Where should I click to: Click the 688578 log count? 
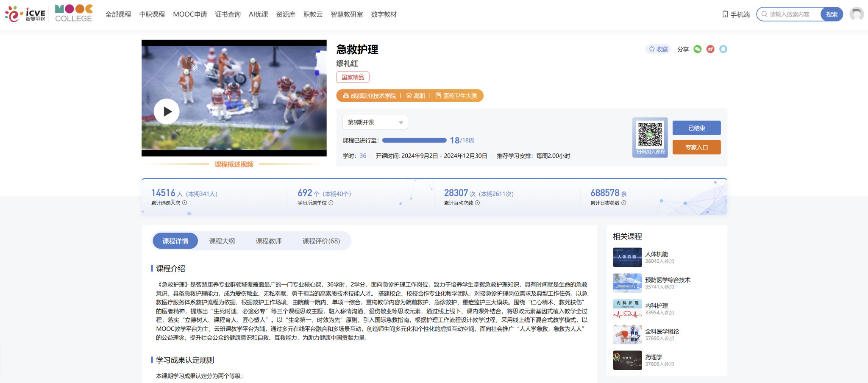click(605, 193)
